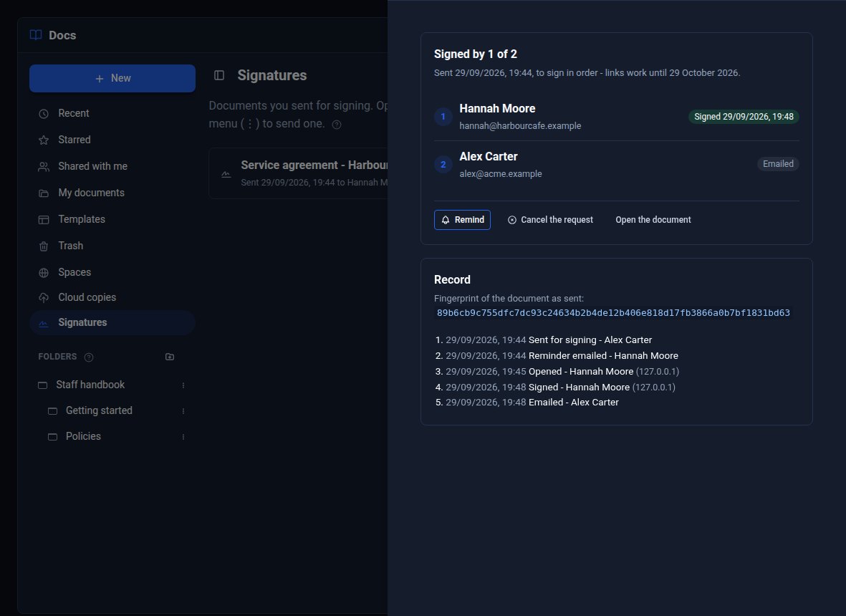Click the globe icon for Spaces
Image resolution: width=846 pixels, height=616 pixels.
(44, 272)
